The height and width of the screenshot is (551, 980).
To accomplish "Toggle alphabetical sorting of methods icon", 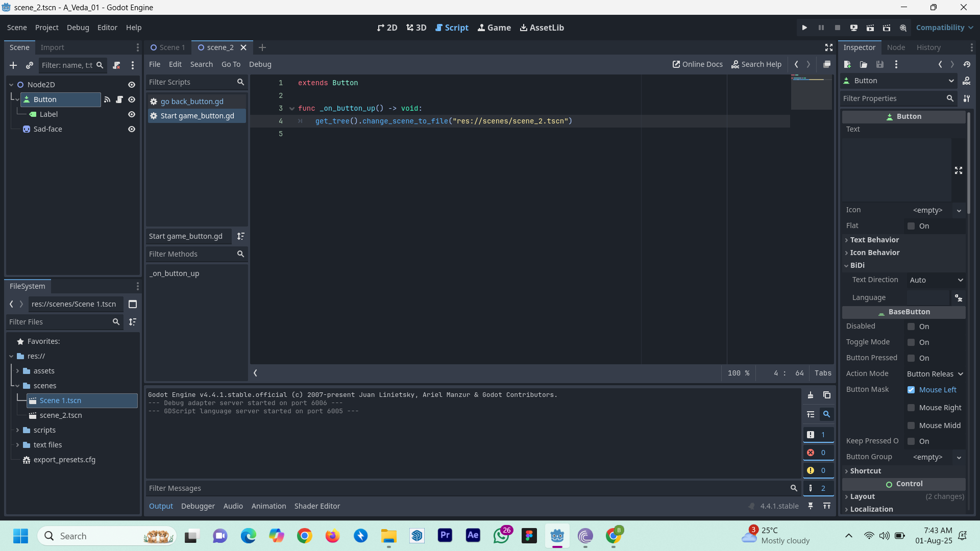I will 240,236.
